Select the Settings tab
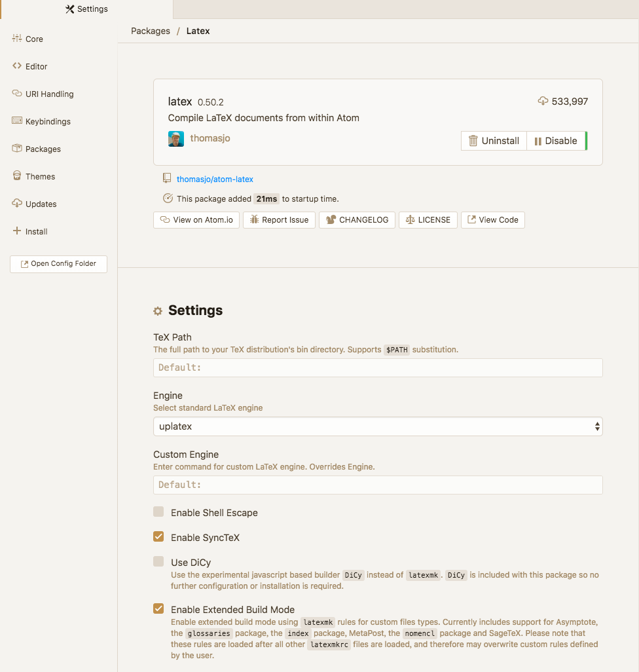This screenshot has width=639, height=672. coord(86,9)
